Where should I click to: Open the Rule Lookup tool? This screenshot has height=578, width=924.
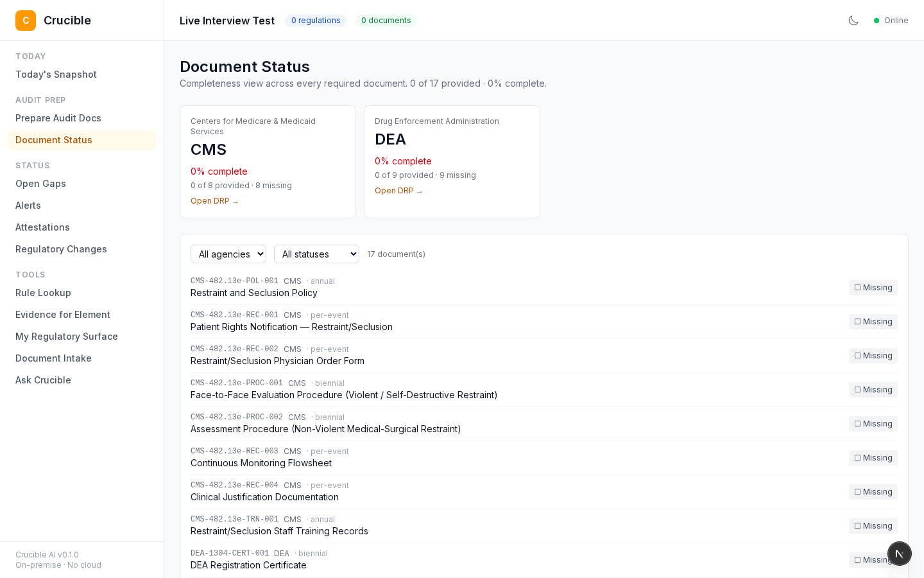coord(43,293)
